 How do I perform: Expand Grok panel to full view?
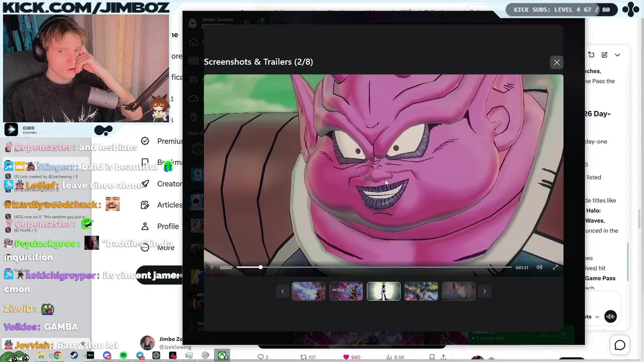pyautogui.click(x=591, y=55)
